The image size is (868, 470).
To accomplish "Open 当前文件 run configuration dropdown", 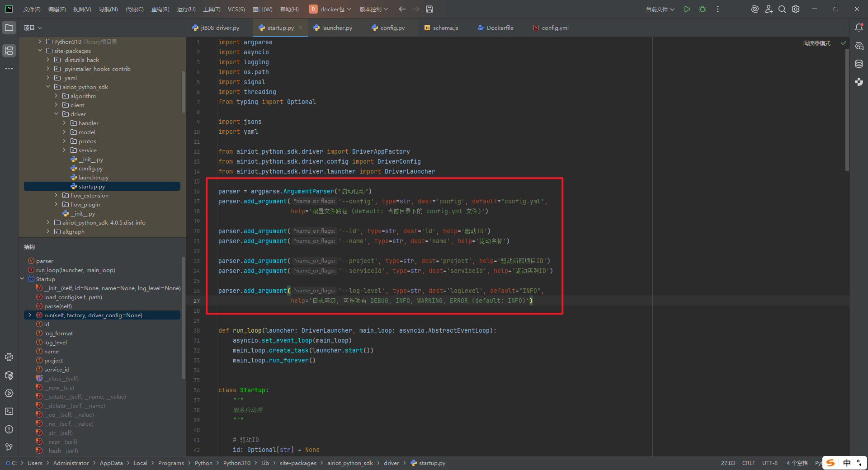I will [x=660, y=9].
